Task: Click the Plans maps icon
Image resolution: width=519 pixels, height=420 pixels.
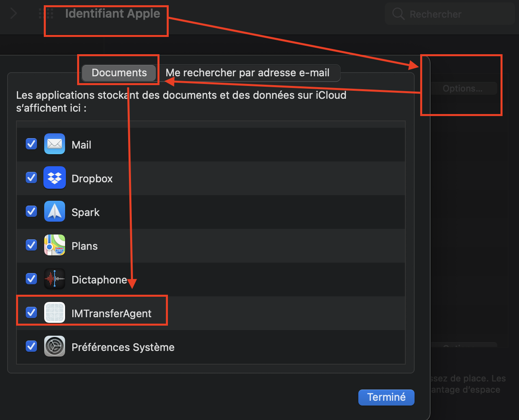Action: 55,245
